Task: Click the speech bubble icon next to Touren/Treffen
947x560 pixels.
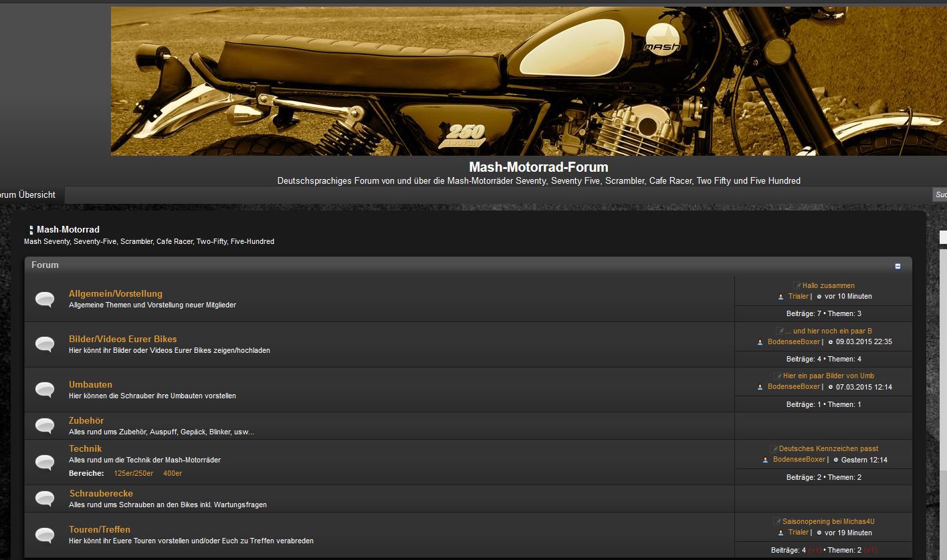Action: [x=45, y=535]
